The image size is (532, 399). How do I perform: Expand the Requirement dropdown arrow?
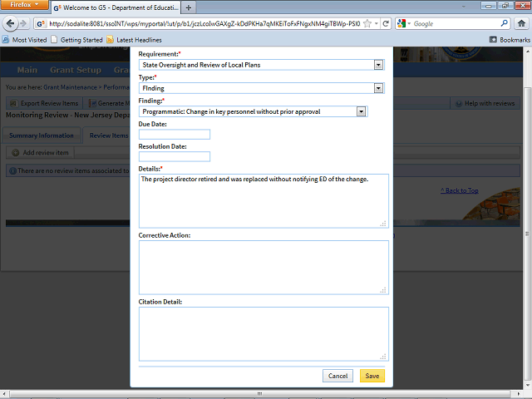coord(379,65)
